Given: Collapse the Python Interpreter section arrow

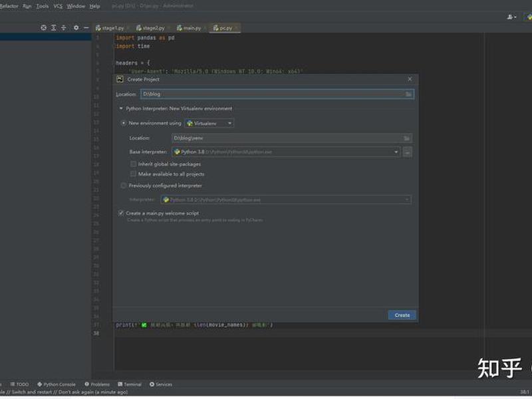Looking at the screenshot, I should coord(121,108).
